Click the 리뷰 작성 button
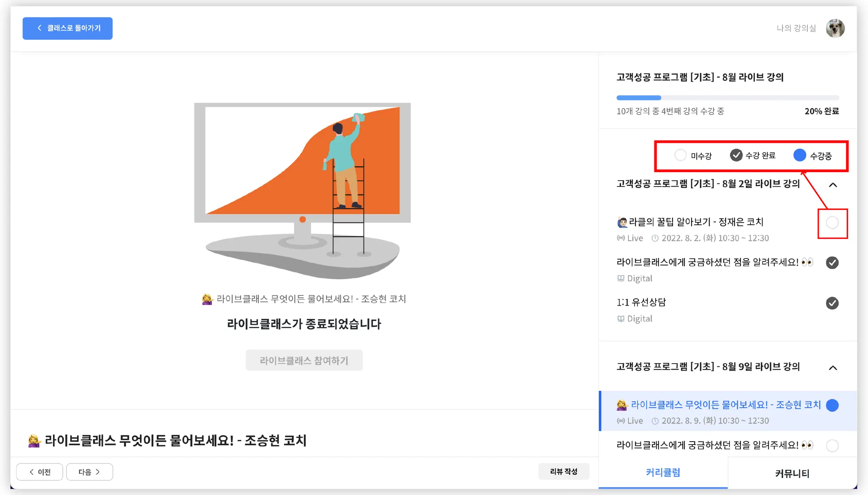This screenshot has height=495, width=868. pyautogui.click(x=563, y=471)
